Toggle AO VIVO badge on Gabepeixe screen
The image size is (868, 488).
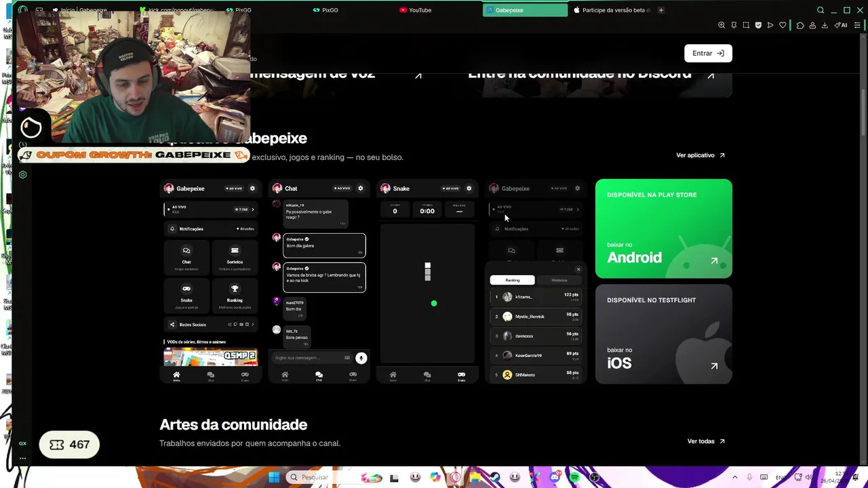[x=235, y=188]
